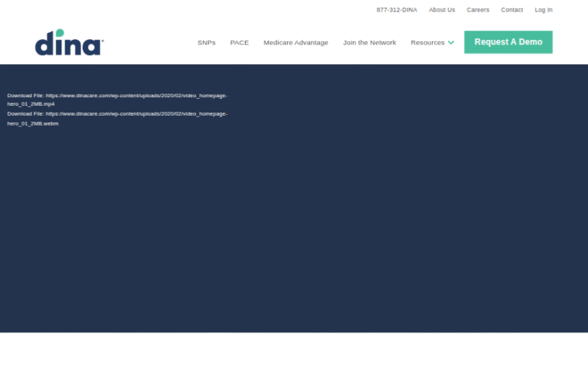Image resolution: width=588 pixels, height=392 pixels.
Task: Visit the Careers link
Action: tap(478, 10)
